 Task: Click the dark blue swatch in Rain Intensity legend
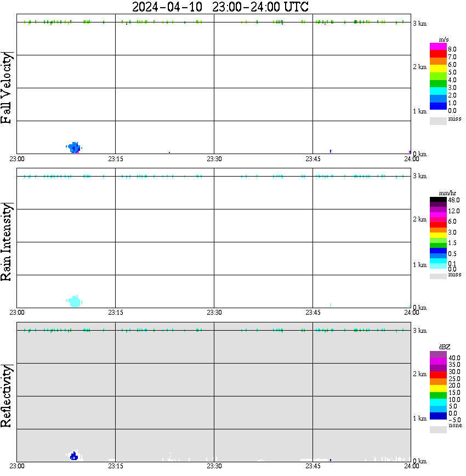tap(438, 251)
